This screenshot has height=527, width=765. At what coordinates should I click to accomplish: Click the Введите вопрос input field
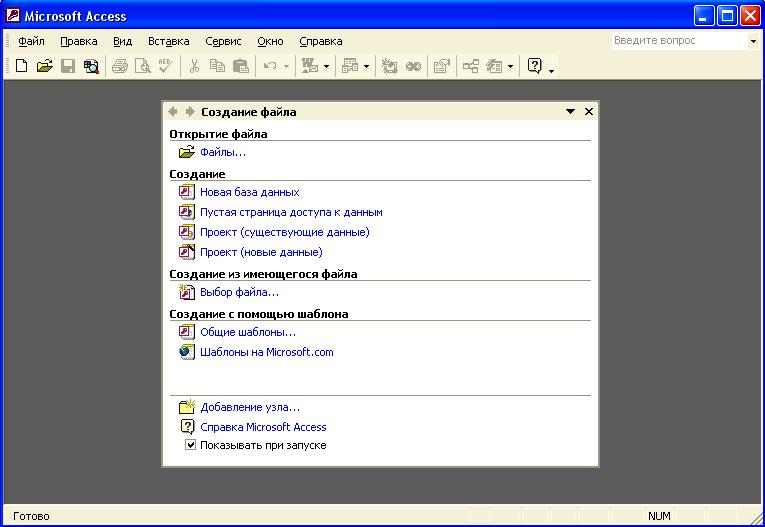pos(679,41)
